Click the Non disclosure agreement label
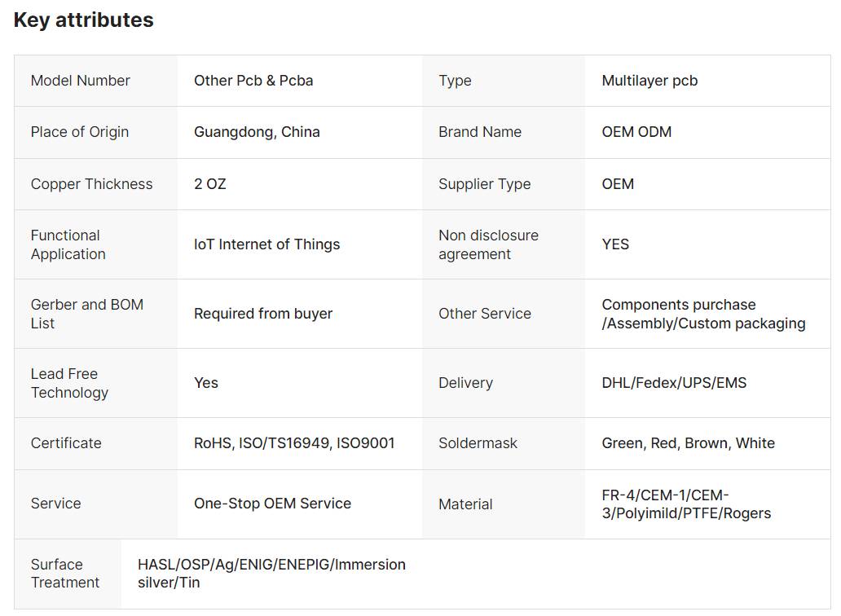Viewport: 841px width, 616px height. click(488, 244)
